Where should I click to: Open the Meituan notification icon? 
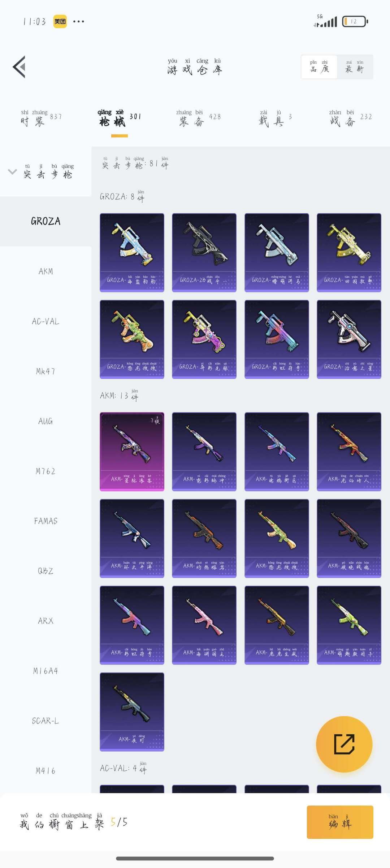(x=60, y=21)
